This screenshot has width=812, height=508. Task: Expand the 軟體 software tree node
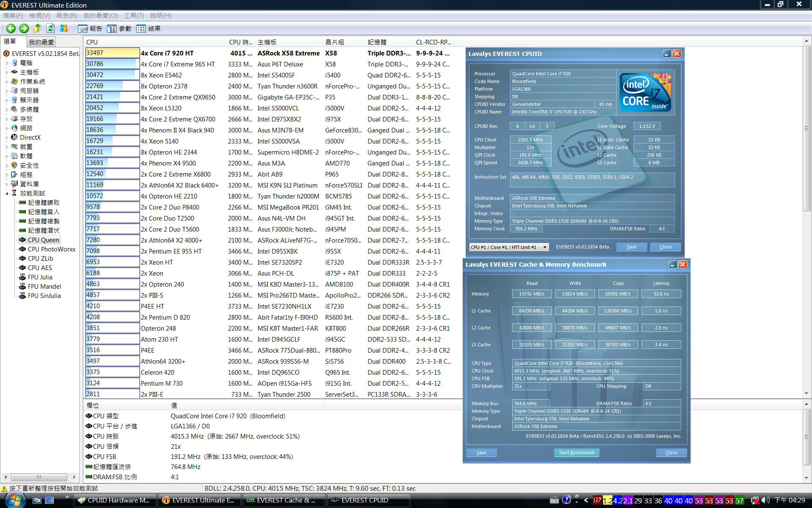tap(7, 156)
